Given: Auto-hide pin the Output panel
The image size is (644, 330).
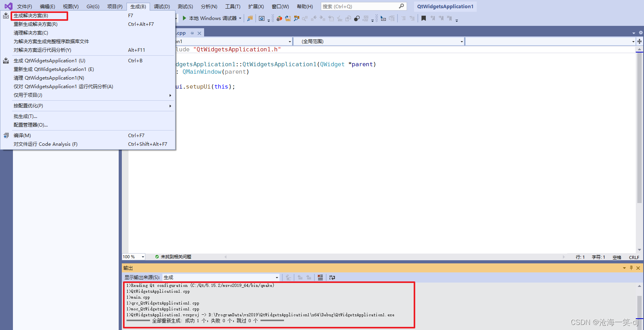Looking at the screenshot, I should [x=631, y=268].
